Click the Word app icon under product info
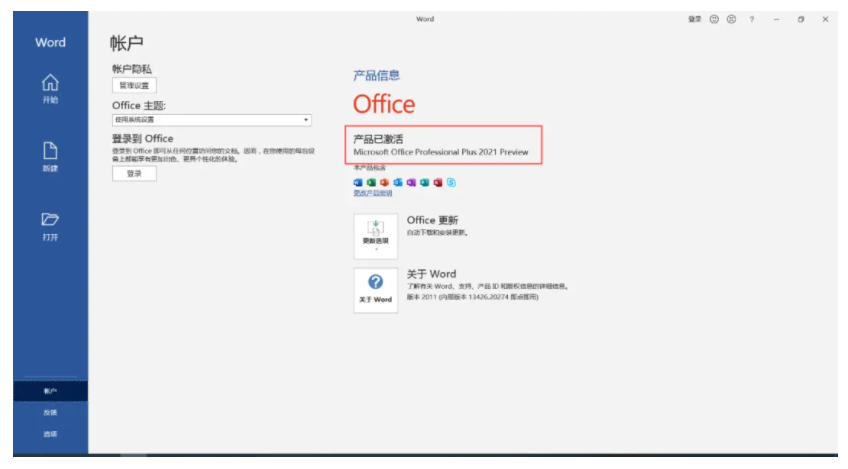This screenshot has width=848, height=469. tap(358, 183)
